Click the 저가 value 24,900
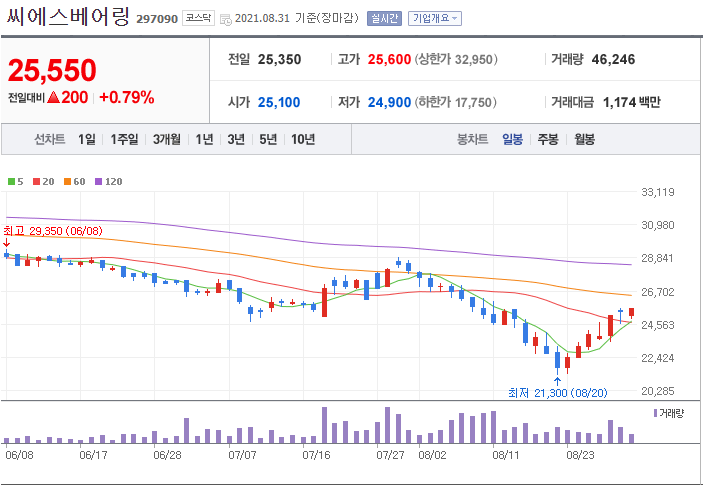The image size is (703, 485). pyautogui.click(x=389, y=102)
